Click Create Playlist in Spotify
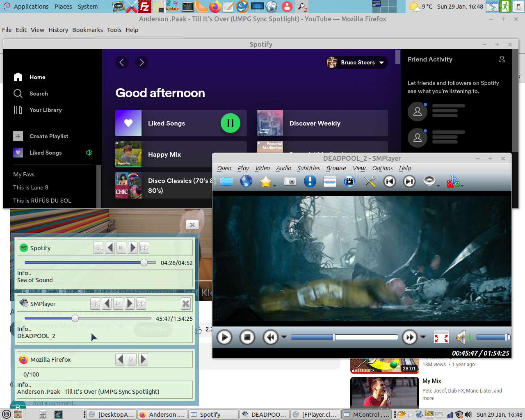Viewport: 525px width, 420px height. pyautogui.click(x=49, y=136)
